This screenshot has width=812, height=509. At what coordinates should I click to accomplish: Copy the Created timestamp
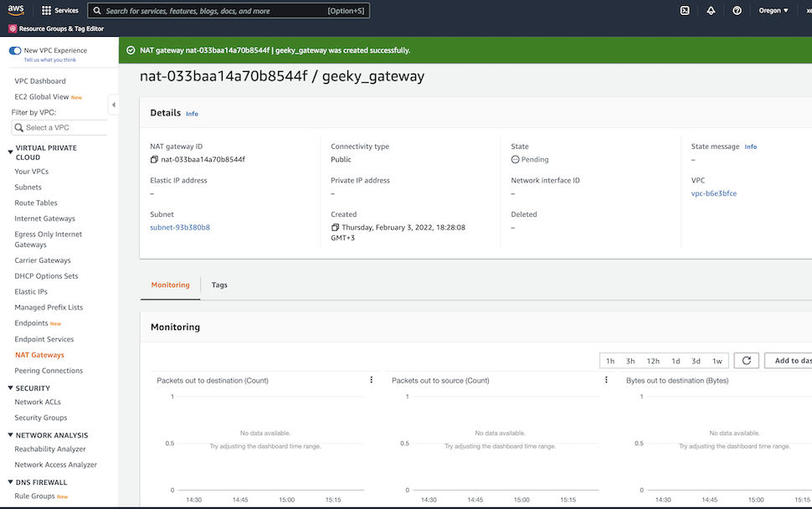coord(335,228)
